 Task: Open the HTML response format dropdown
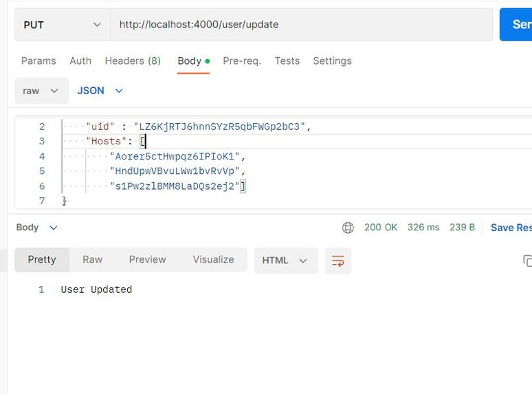pyautogui.click(x=286, y=261)
